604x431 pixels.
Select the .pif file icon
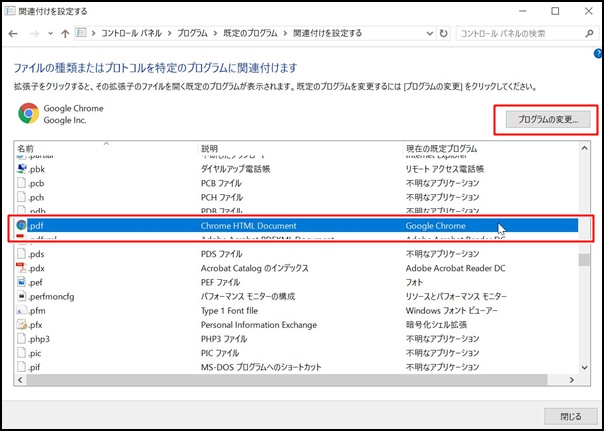[22, 367]
